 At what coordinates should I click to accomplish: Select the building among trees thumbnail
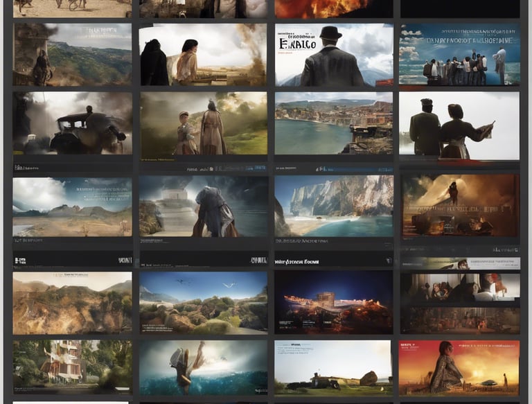[72, 367]
